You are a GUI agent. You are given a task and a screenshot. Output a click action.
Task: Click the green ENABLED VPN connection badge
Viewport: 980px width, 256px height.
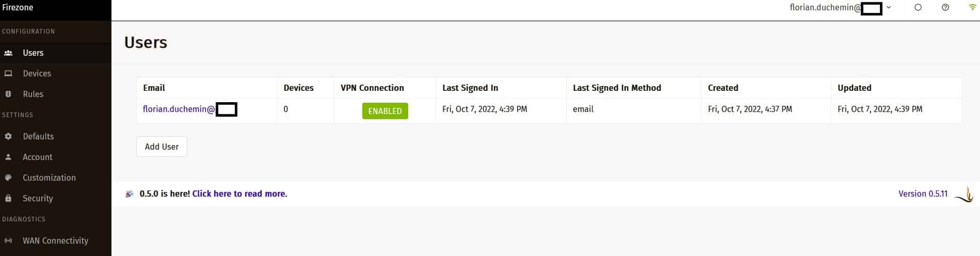(385, 111)
